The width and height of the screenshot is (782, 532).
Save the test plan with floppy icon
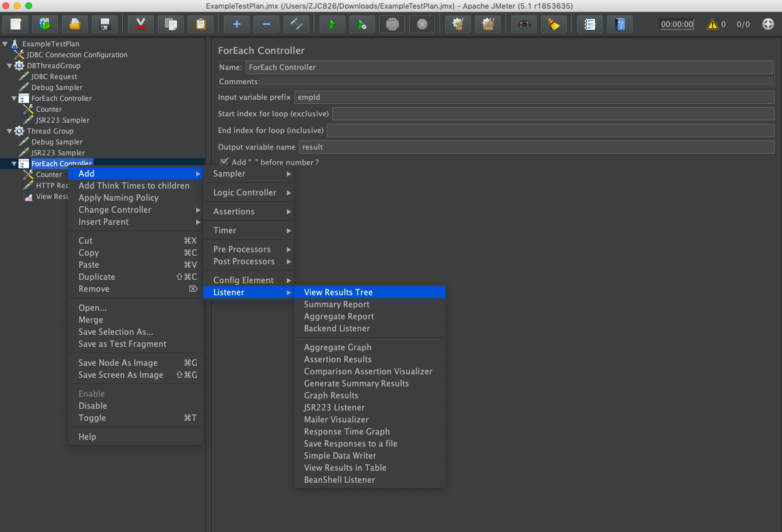click(x=105, y=24)
